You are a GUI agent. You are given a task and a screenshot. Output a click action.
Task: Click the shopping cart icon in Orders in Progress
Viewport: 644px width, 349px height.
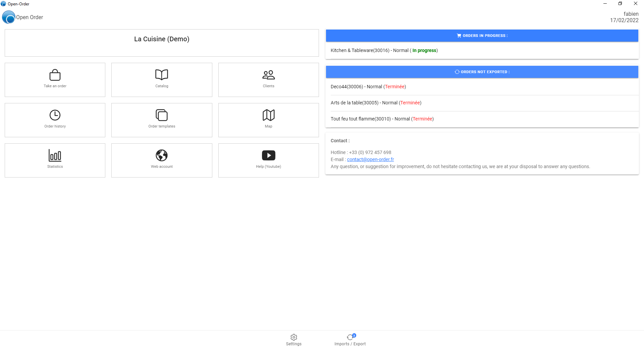click(x=459, y=36)
